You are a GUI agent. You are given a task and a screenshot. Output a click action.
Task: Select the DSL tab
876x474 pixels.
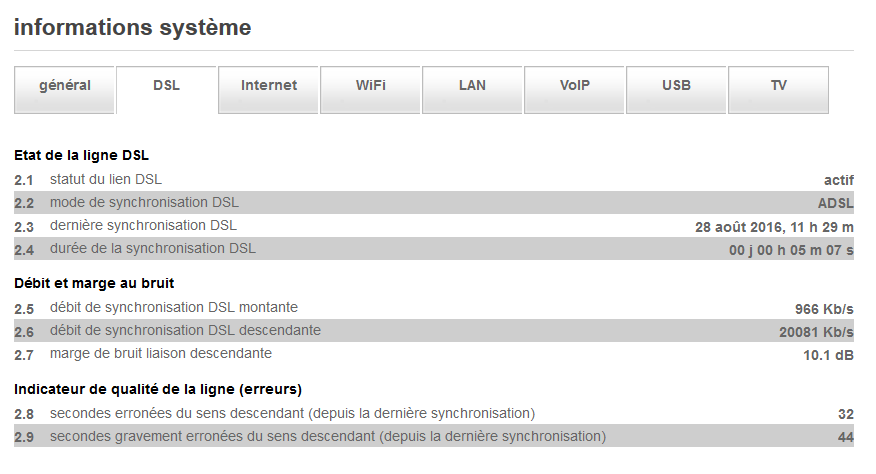coord(167,86)
